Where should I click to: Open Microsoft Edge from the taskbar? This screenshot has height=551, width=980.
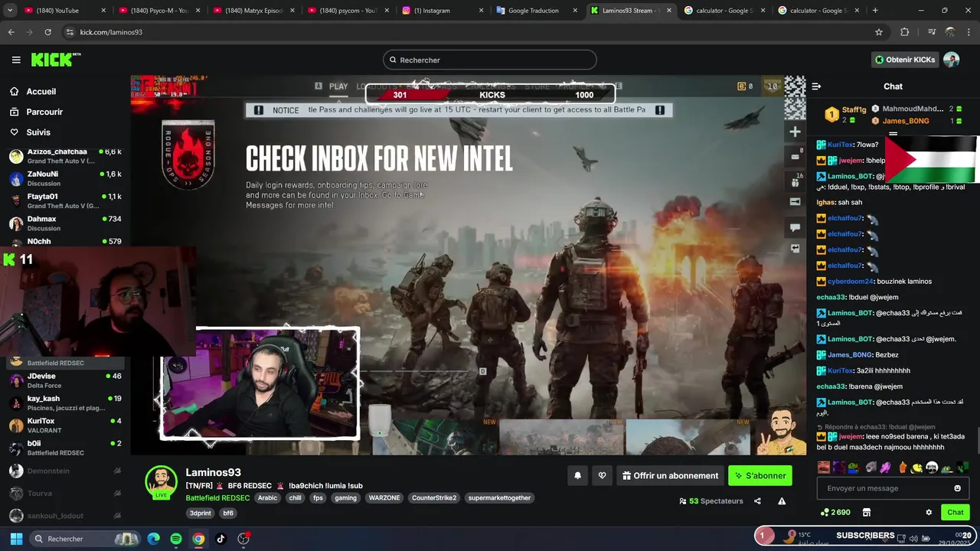(154, 539)
